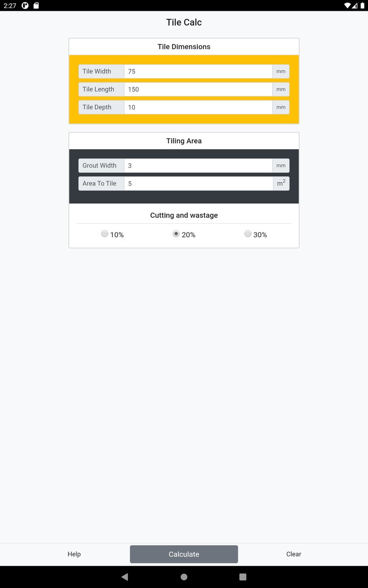Screen dimensions: 368x588
Task: Tap the Tiling Area header
Action: (184, 141)
